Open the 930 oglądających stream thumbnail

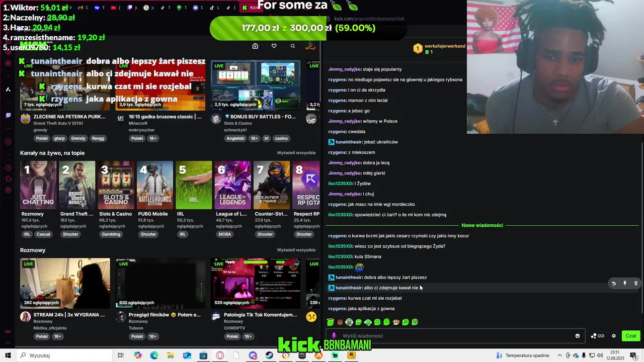click(x=160, y=283)
